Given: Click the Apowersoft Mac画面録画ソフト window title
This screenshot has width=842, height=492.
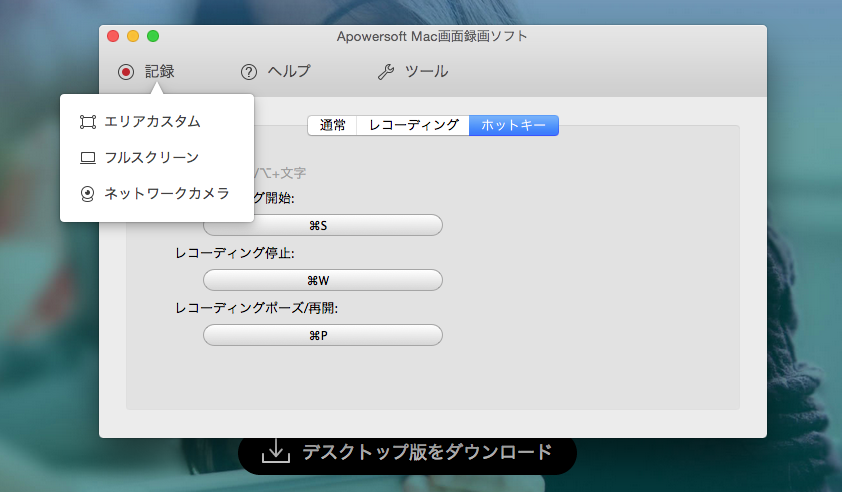Looking at the screenshot, I should 432,37.
